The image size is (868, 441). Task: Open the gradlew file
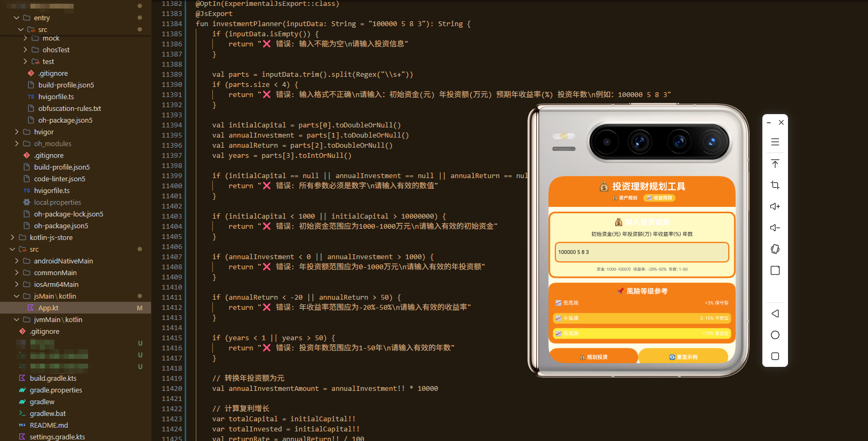(42, 402)
